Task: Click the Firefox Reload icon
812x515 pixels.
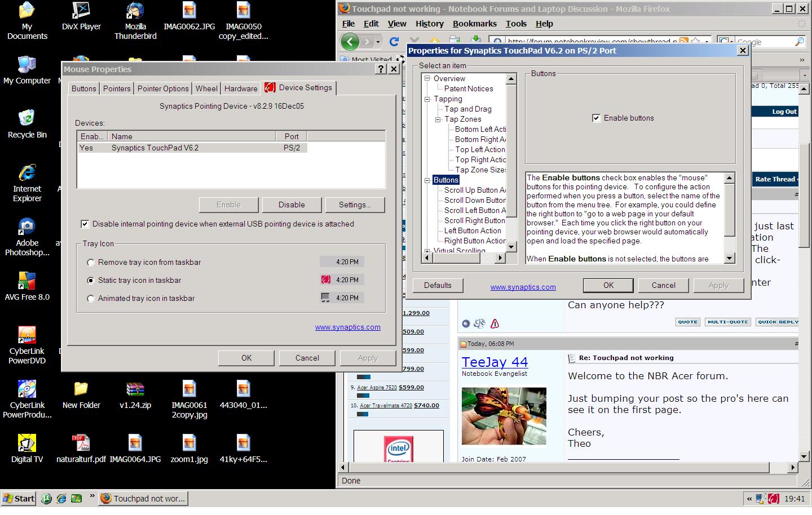Action: (x=394, y=41)
